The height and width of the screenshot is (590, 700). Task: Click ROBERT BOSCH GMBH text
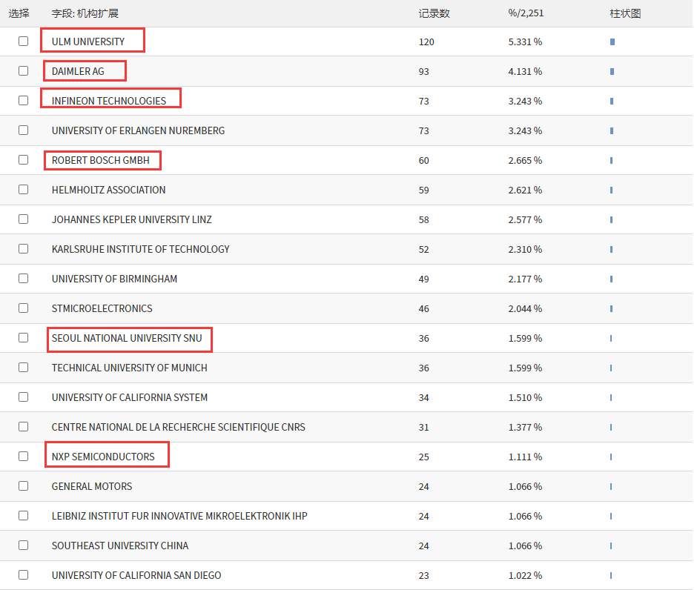[100, 160]
